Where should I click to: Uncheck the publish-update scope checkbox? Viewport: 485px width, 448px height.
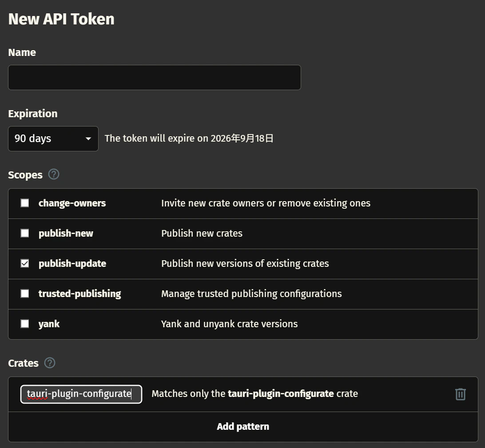point(25,263)
